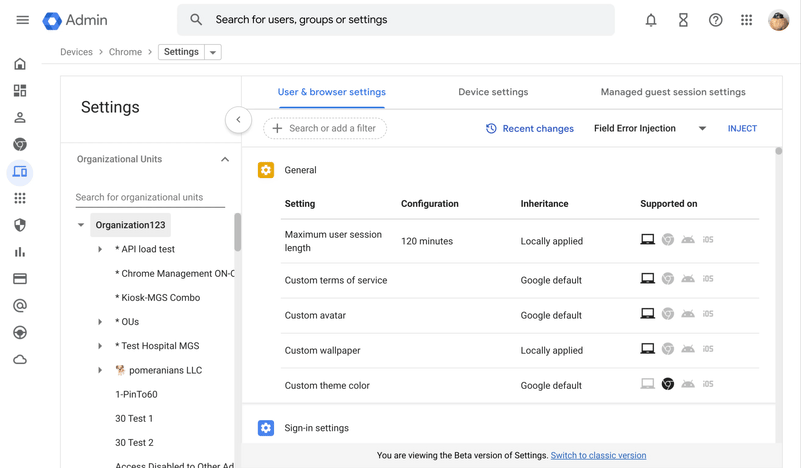Open Billing card icon in the sidebar
This screenshot has width=801, height=468.
coord(20,279)
